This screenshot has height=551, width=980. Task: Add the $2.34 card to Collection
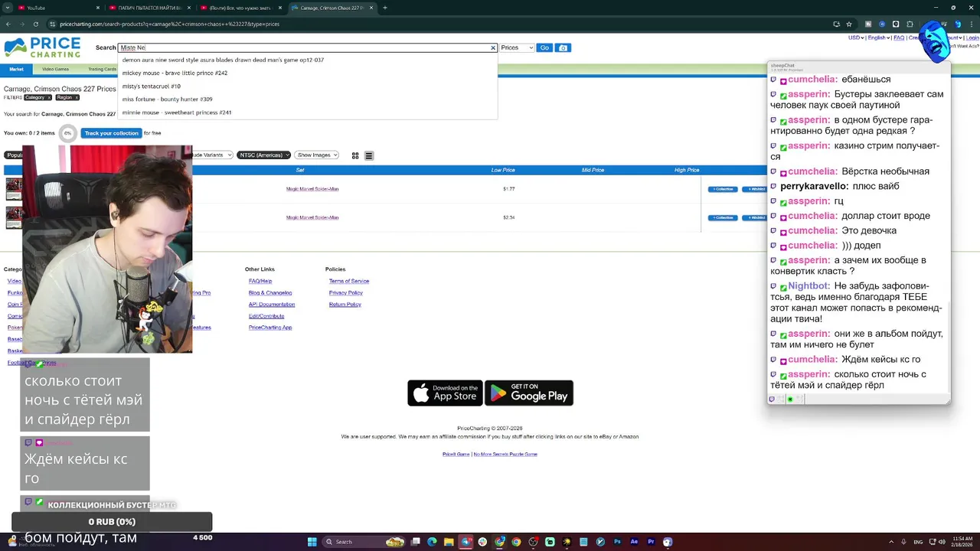pyautogui.click(x=723, y=217)
